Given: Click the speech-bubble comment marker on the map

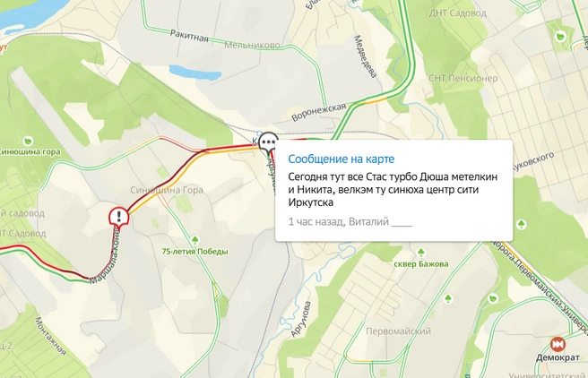Looking at the screenshot, I should pos(269,143).
